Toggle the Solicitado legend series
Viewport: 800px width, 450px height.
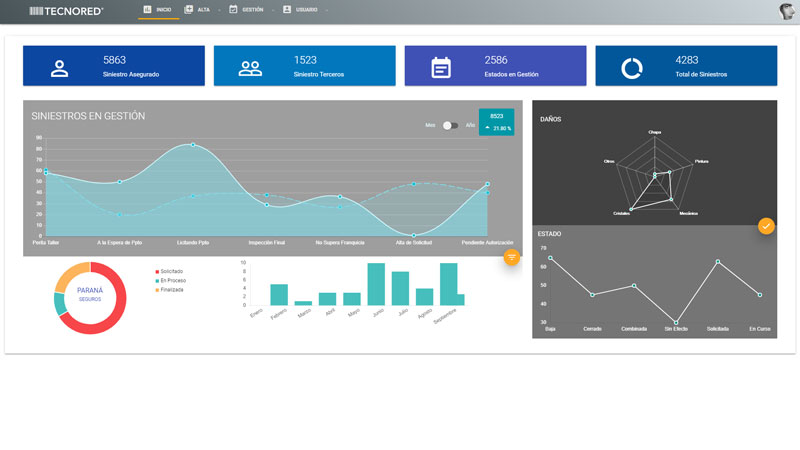point(170,271)
